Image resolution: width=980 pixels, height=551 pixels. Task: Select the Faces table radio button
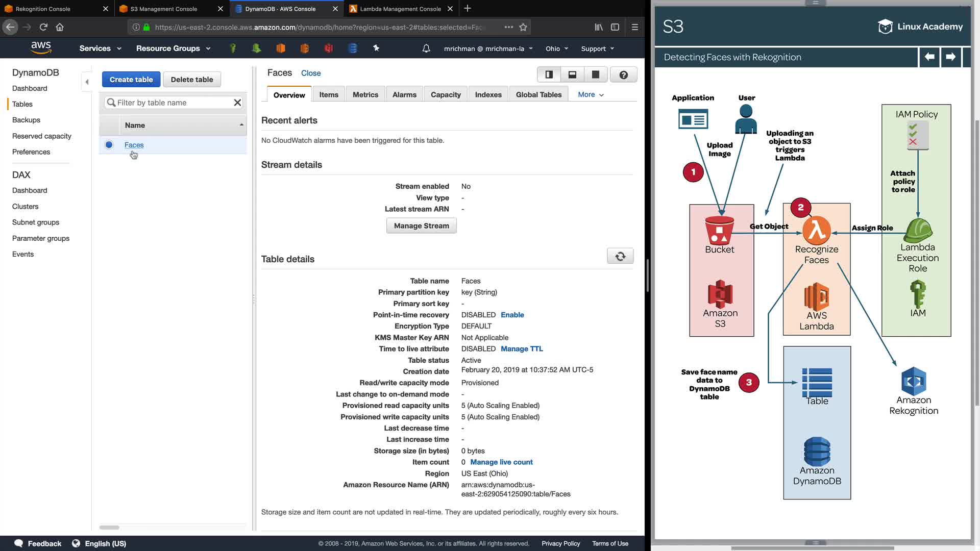tap(109, 145)
